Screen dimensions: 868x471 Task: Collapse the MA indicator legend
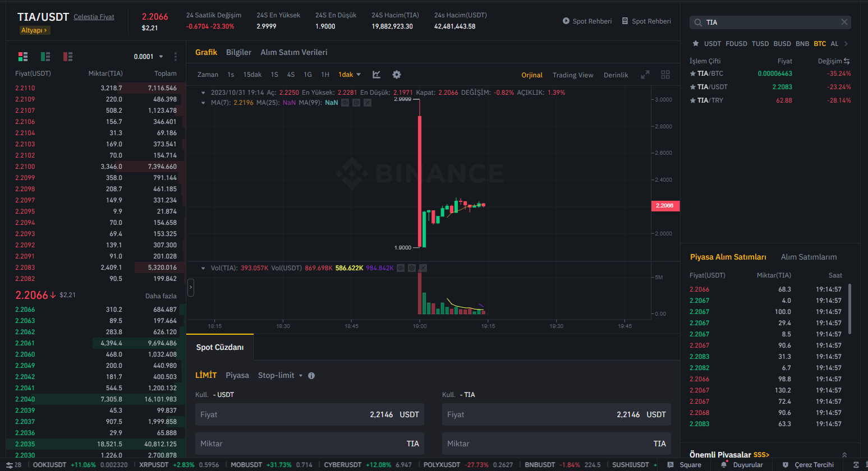(x=203, y=103)
